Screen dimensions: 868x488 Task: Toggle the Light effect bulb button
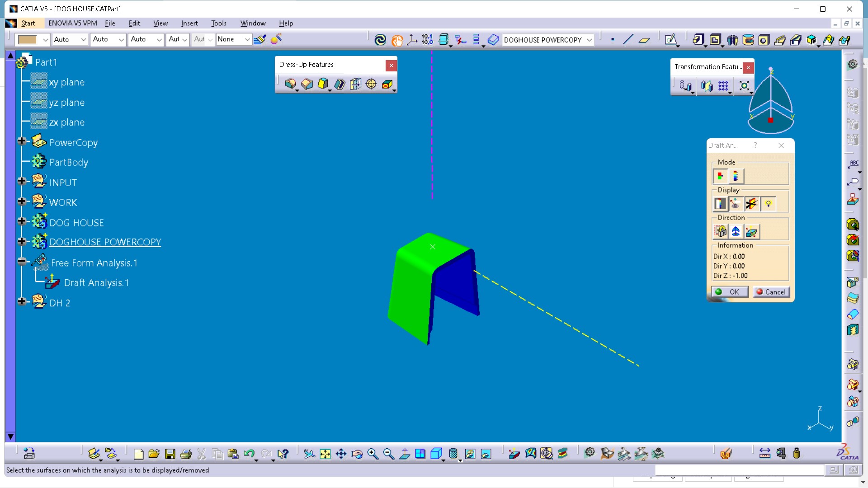coord(768,204)
